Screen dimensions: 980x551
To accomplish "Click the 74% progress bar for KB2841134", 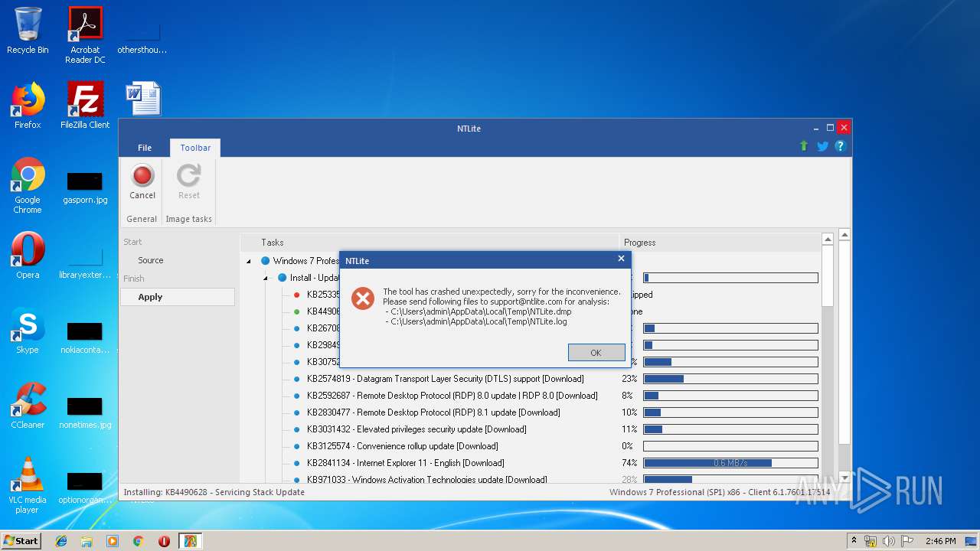I will (730, 463).
